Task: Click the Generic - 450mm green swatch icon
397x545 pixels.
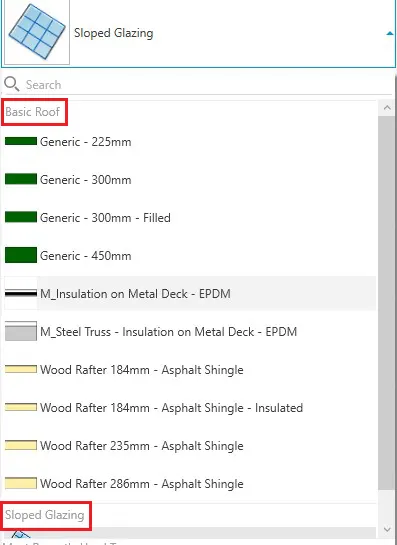Action: click(21, 255)
